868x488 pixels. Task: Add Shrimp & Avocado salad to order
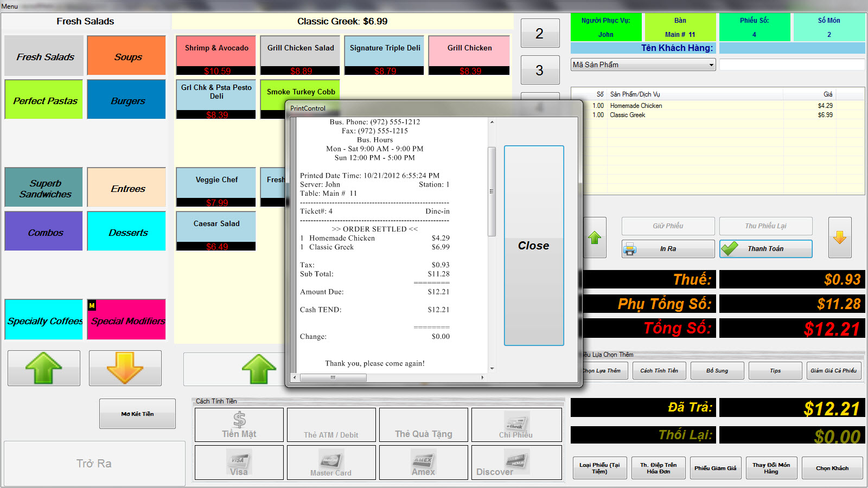point(216,55)
